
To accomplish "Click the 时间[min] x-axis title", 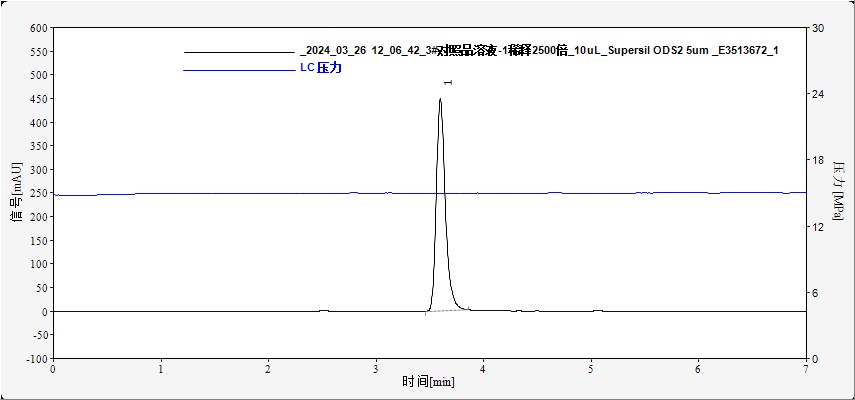I will click(428, 382).
